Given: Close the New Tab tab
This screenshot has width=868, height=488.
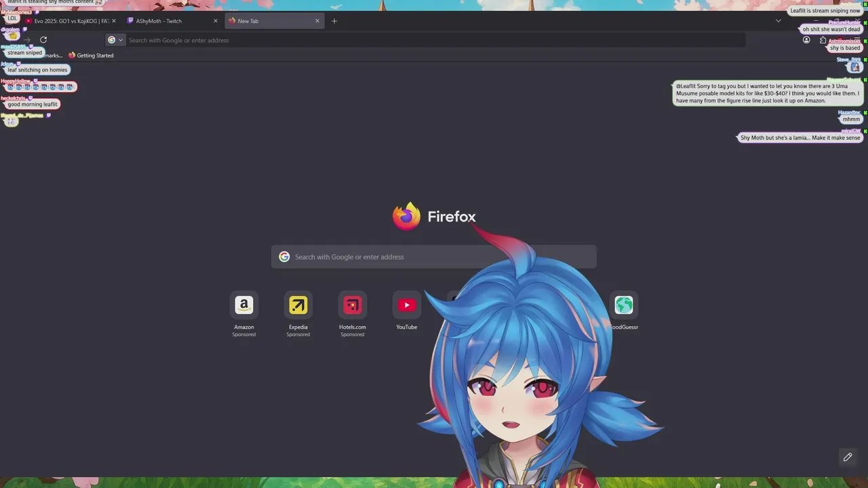Looking at the screenshot, I should (x=317, y=21).
